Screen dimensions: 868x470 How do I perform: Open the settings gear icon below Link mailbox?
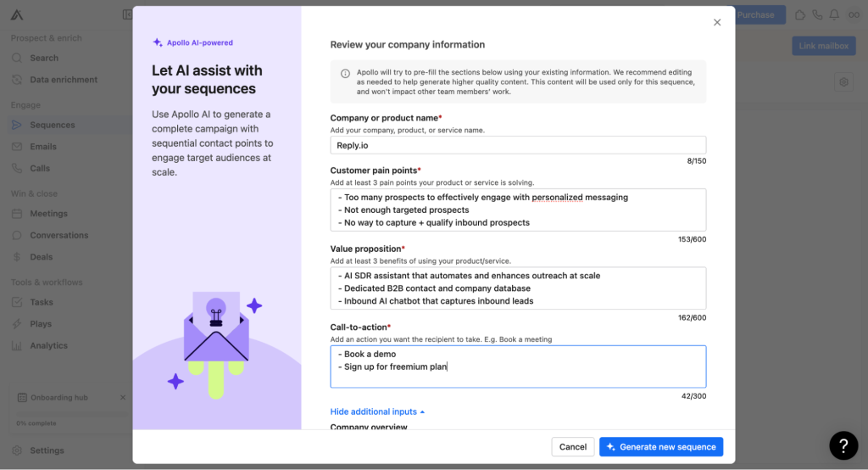click(843, 82)
